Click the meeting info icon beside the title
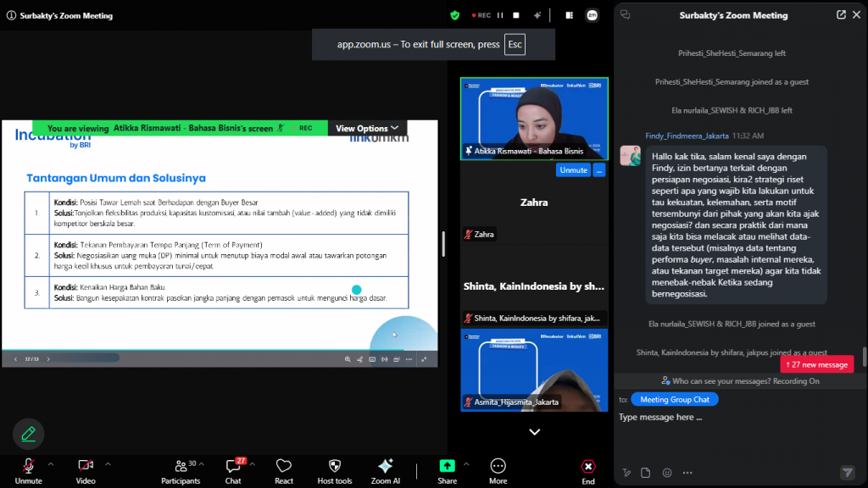 pos(11,15)
